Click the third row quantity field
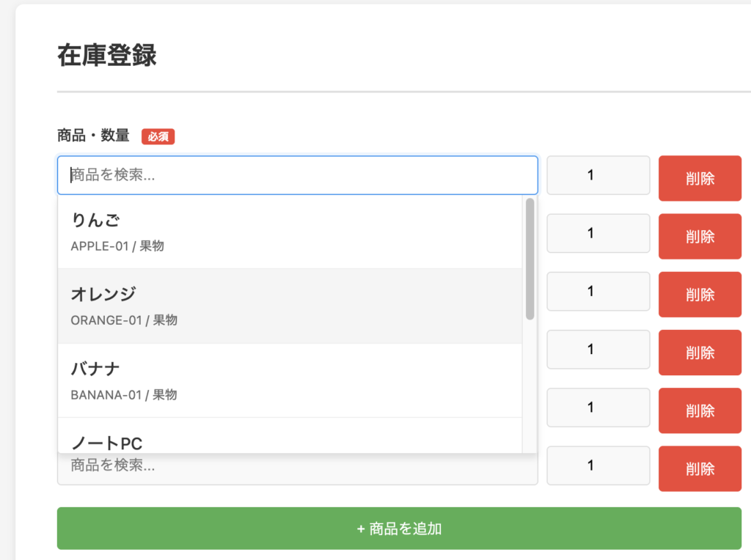Screen dimensions: 751x560 coord(598,292)
